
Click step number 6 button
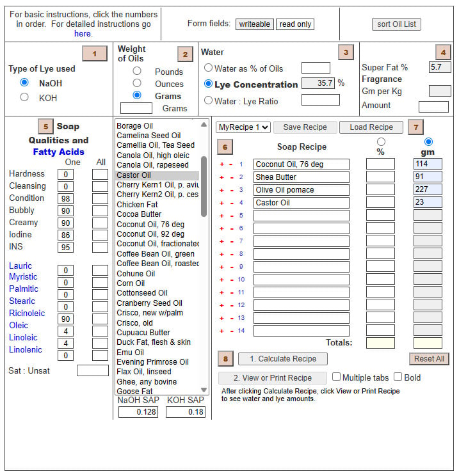pos(225,147)
